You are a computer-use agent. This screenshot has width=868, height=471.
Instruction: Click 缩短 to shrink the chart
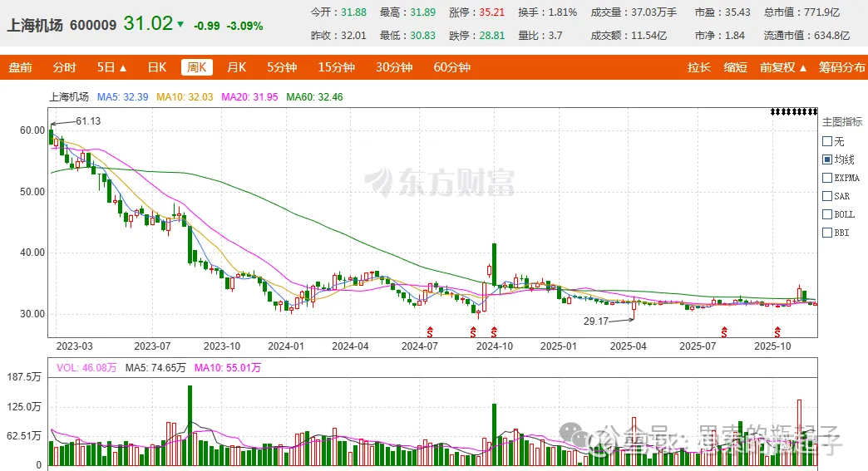pos(735,67)
